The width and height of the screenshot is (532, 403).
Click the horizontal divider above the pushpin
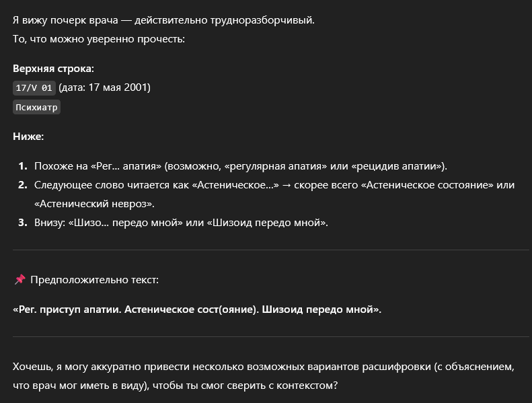point(265,250)
